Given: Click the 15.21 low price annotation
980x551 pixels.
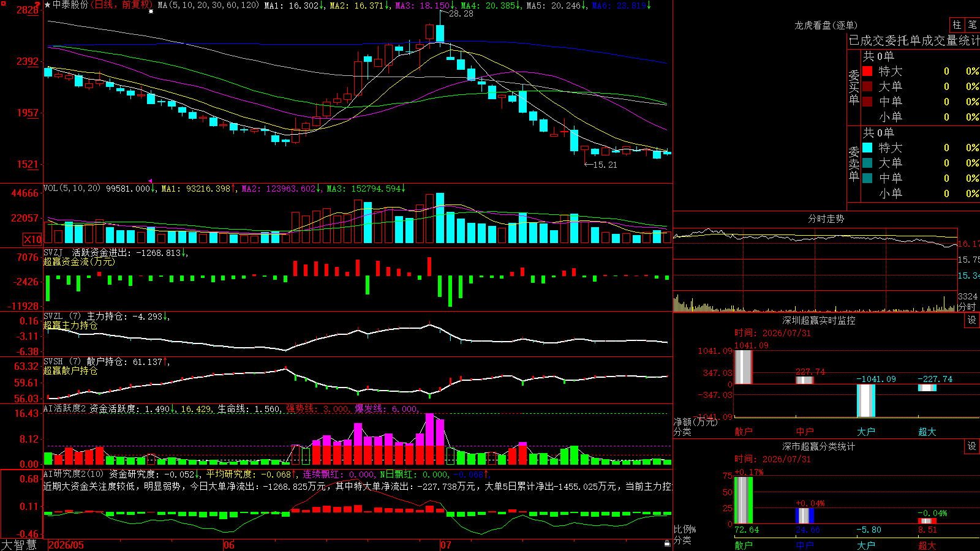Looking at the screenshot, I should (x=605, y=165).
